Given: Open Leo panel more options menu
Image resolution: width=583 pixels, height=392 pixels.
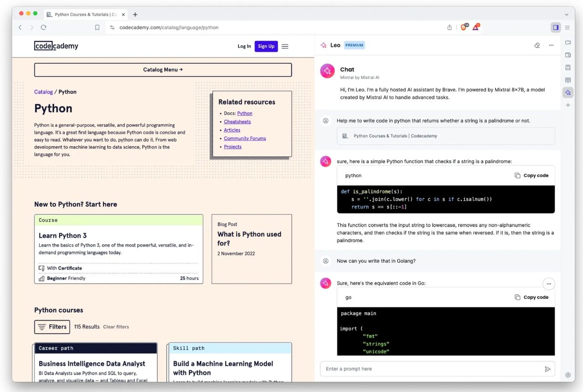Looking at the screenshot, I should [551, 45].
